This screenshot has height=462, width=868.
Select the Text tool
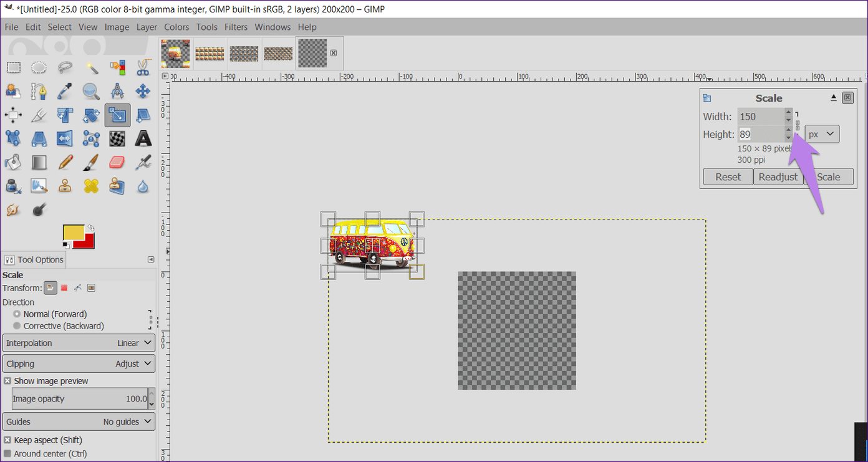(x=143, y=138)
